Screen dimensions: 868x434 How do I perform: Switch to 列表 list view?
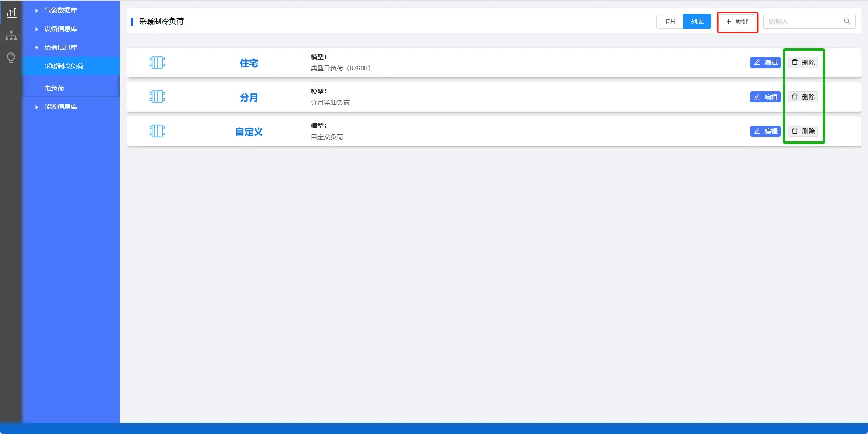click(x=697, y=21)
